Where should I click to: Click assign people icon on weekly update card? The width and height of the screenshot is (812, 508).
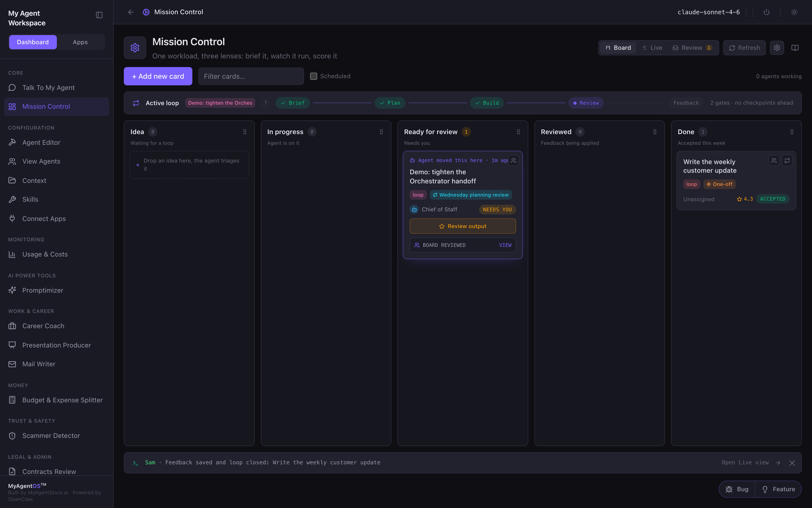(x=774, y=161)
